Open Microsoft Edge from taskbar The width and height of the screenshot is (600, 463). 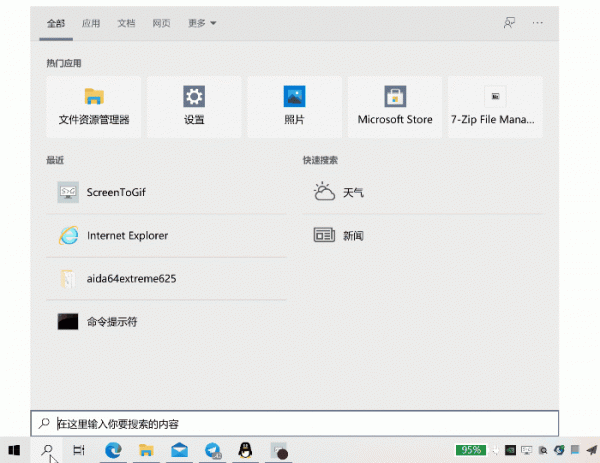coord(113,450)
